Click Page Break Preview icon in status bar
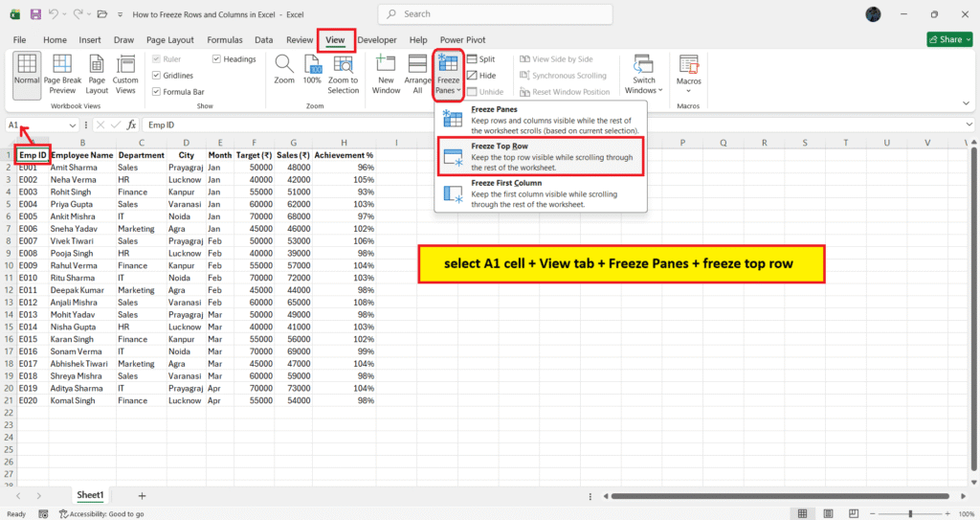The height and width of the screenshot is (520, 980). coord(854,513)
